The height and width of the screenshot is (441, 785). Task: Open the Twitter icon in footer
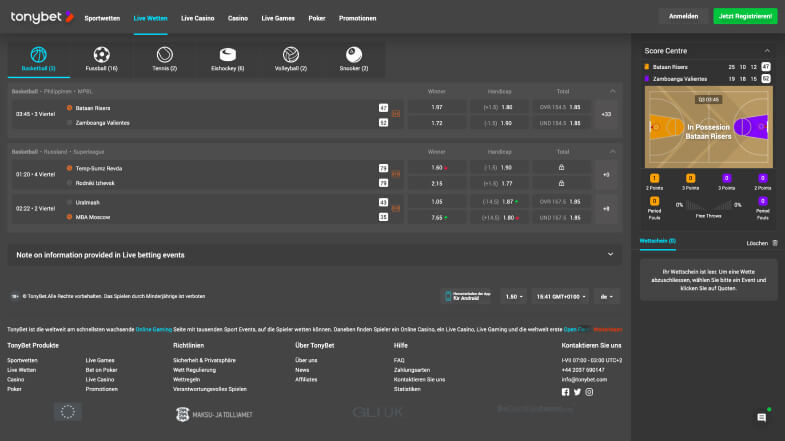point(577,392)
